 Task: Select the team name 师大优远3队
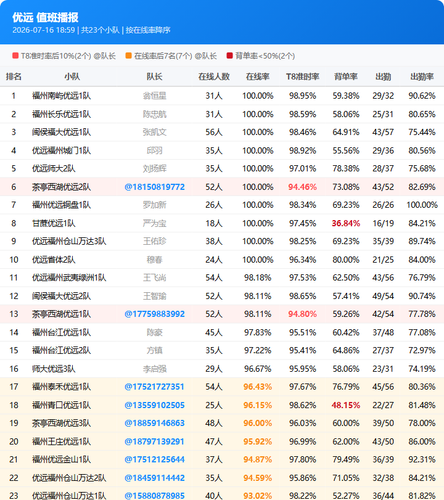pos(54,369)
